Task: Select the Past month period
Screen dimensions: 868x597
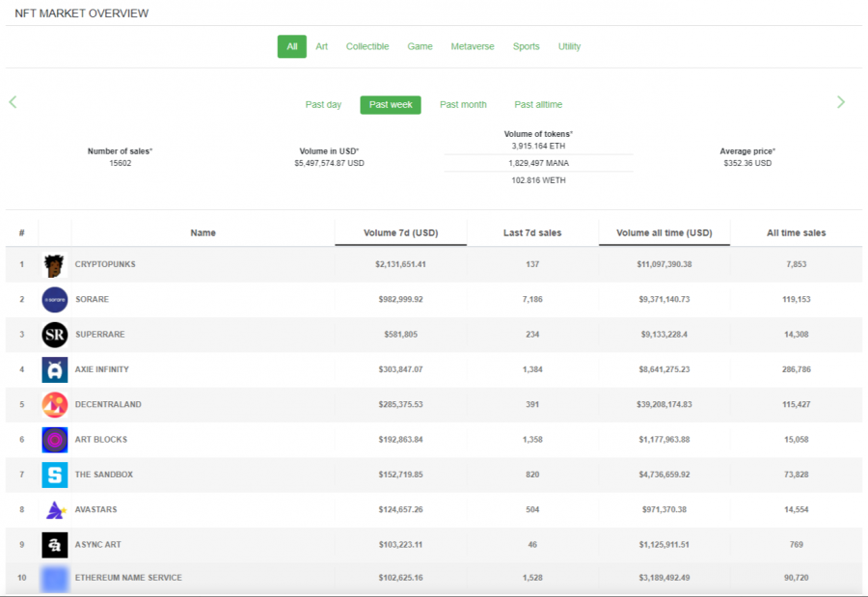Action: [463, 105]
